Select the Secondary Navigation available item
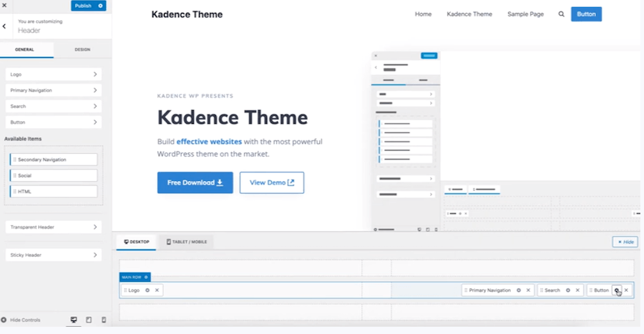The height and width of the screenshot is (334, 644). point(54,159)
